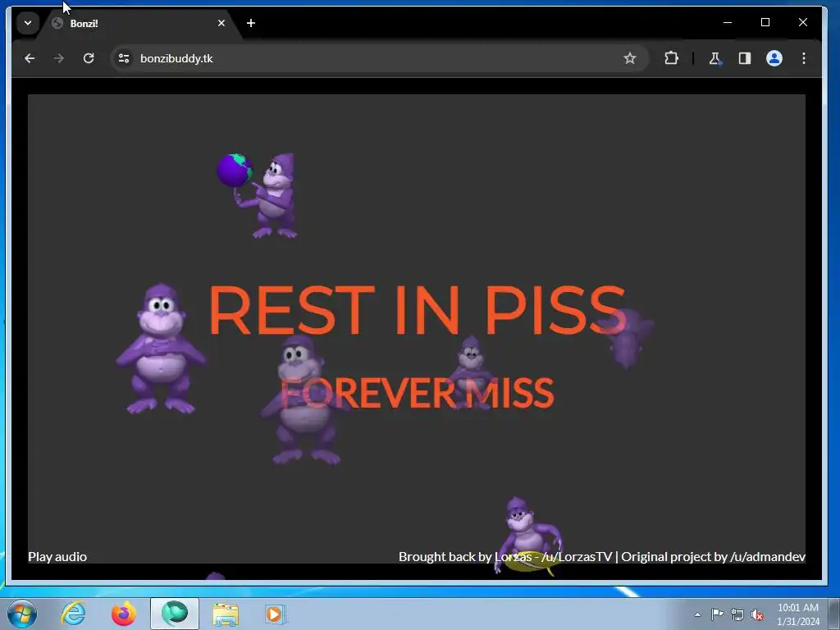Open the Windows Start menu
The image size is (840, 630).
pyautogui.click(x=22, y=614)
